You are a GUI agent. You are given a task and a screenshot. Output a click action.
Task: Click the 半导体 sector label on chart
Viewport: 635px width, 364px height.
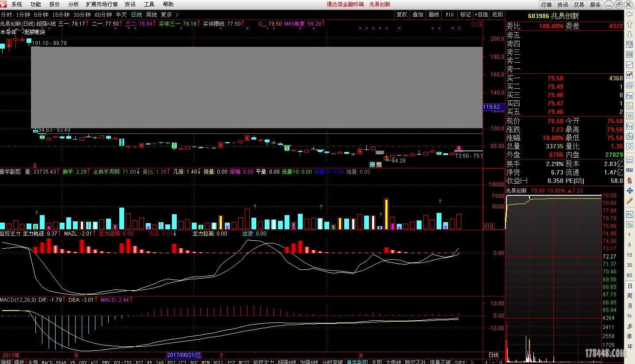tap(8, 32)
